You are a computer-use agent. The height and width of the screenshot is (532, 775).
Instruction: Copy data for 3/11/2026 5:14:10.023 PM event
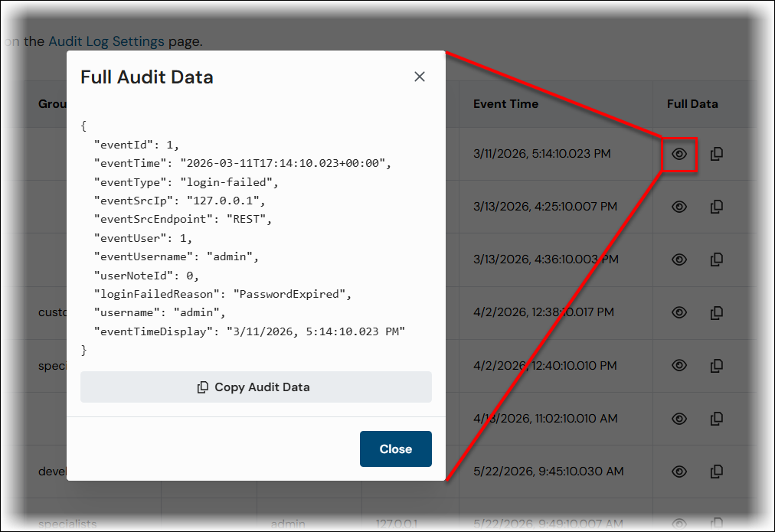click(717, 154)
